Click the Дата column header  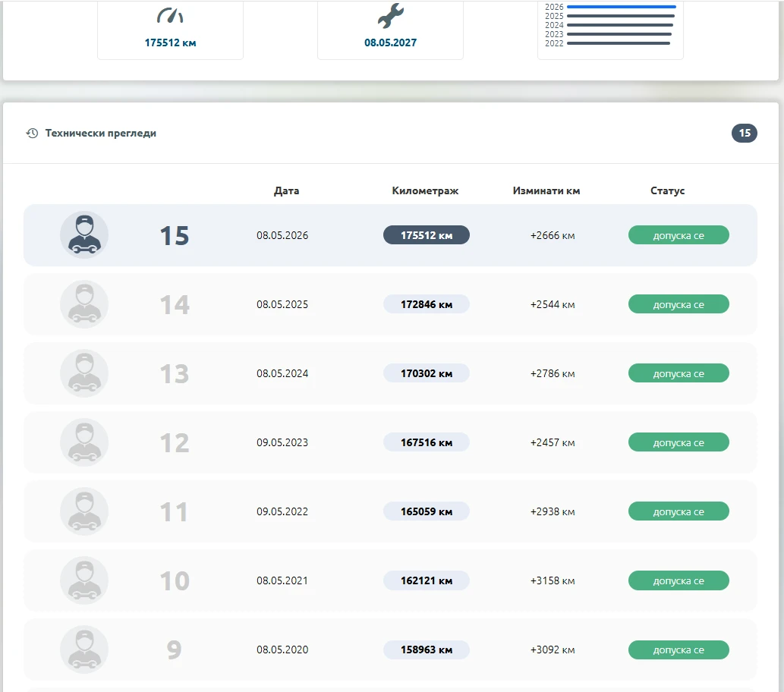(x=286, y=190)
